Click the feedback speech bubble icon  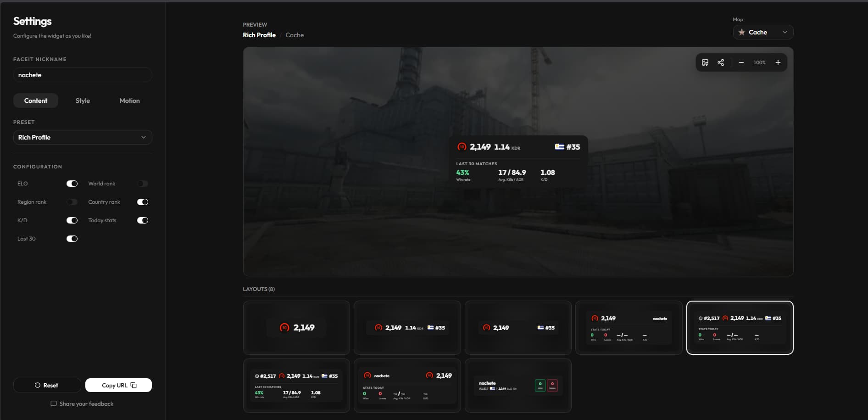(x=54, y=403)
